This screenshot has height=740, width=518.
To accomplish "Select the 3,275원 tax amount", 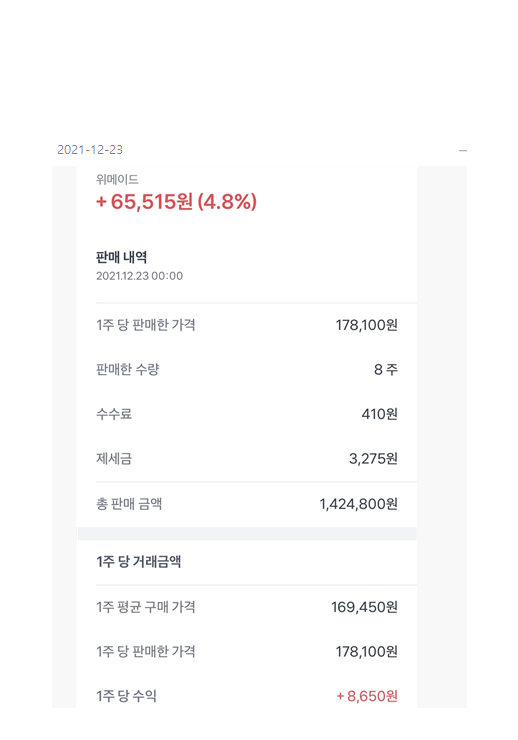I will click(x=374, y=458).
